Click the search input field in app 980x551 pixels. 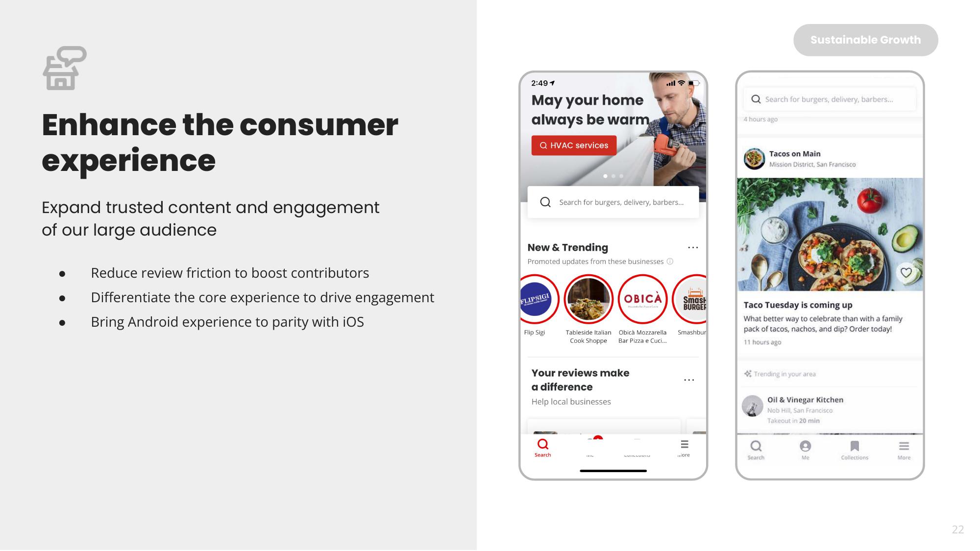(x=614, y=202)
